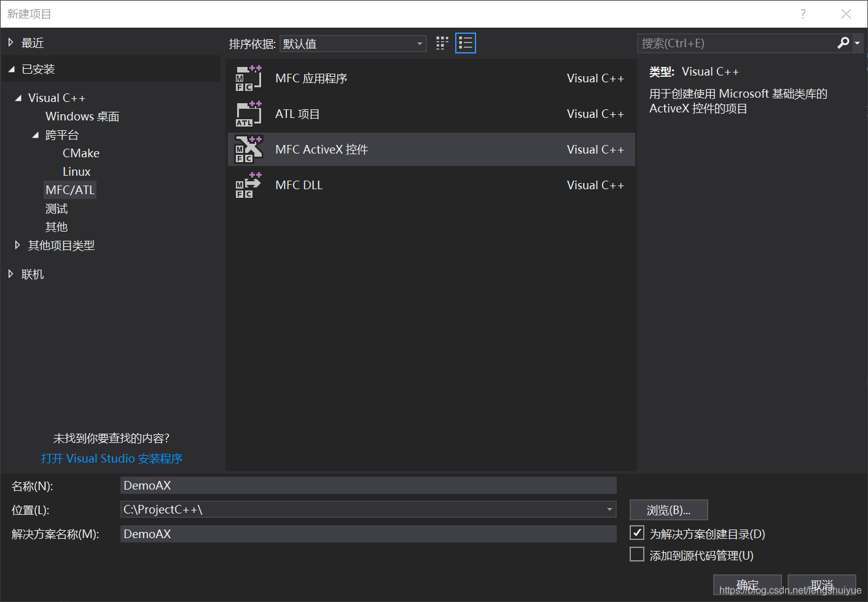Click the 取消 button

[821, 585]
